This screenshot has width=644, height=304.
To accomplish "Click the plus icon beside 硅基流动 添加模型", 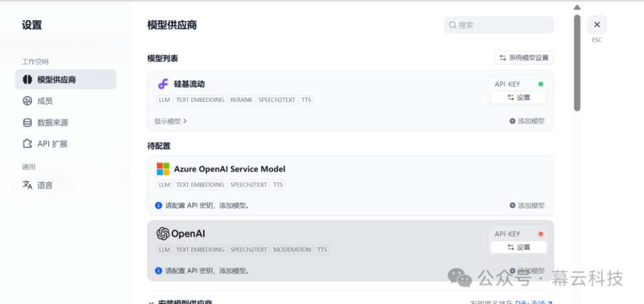I will [512, 121].
